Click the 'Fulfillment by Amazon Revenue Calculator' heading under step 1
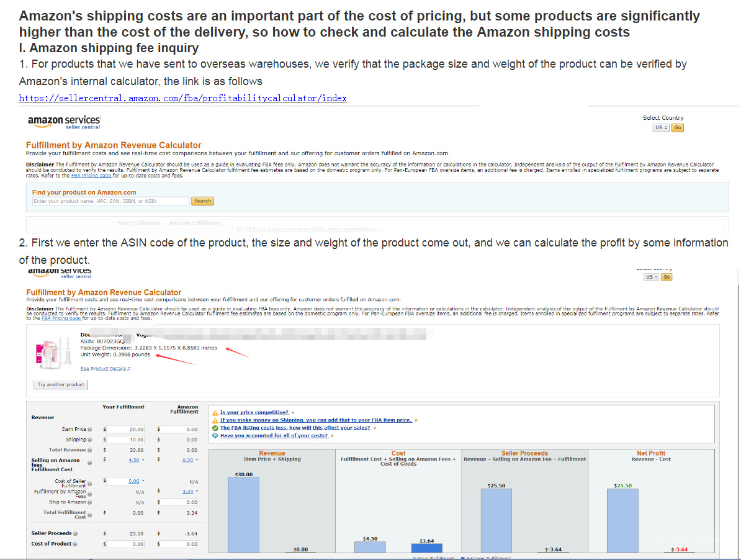Viewport: 741px width, 560px height. [114, 145]
